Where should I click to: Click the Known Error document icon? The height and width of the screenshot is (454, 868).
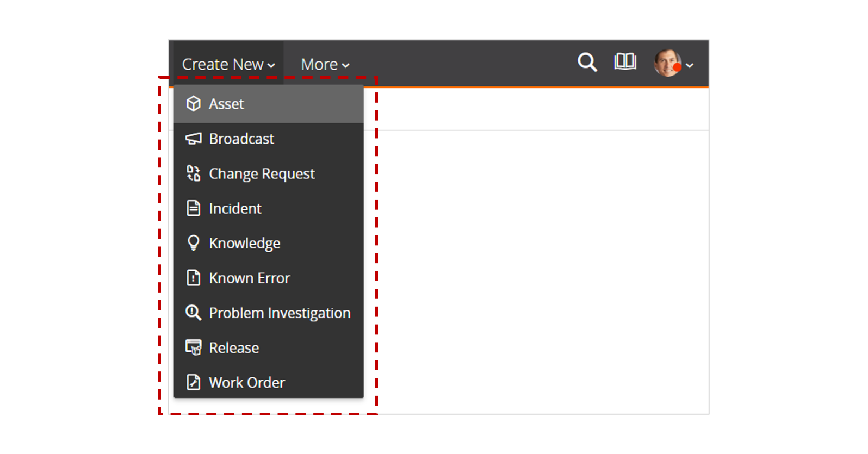193,278
